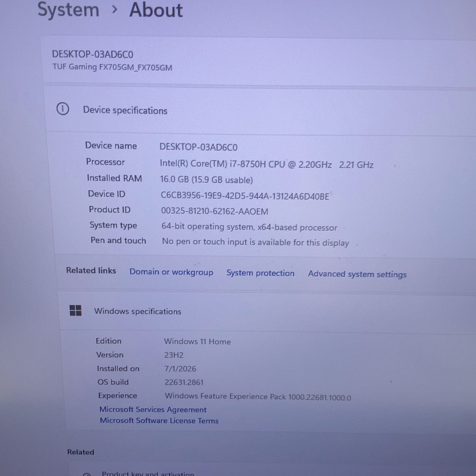Select Installed on date 7/1/2026
Viewport: 476px width, 476px height.
coord(180,369)
